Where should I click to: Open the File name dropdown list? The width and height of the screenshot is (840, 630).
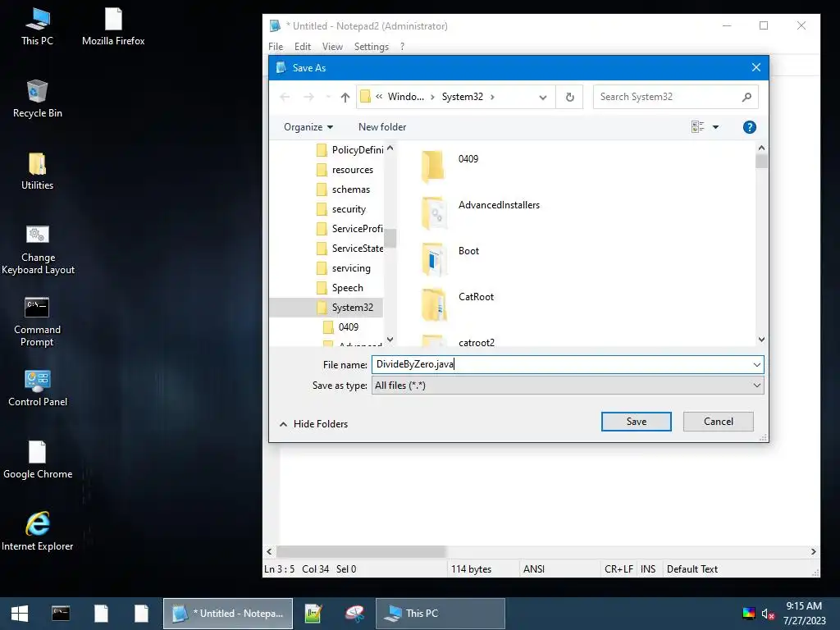click(756, 365)
